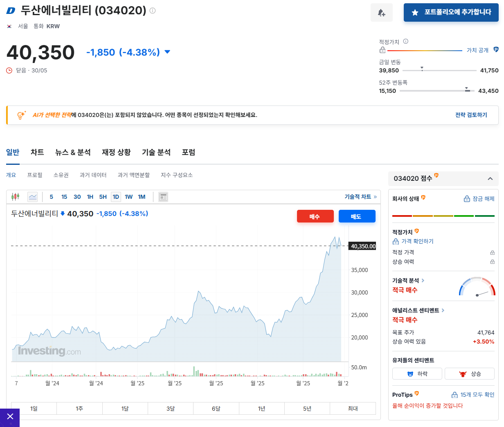The width and height of the screenshot is (504, 427).
Task: Click the info icon beside 두산에너빌리티 name
Action: pyautogui.click(x=152, y=11)
